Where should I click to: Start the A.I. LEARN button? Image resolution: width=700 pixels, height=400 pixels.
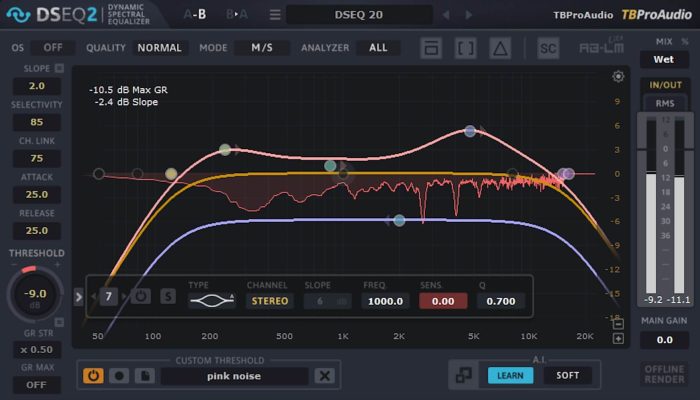point(510,375)
